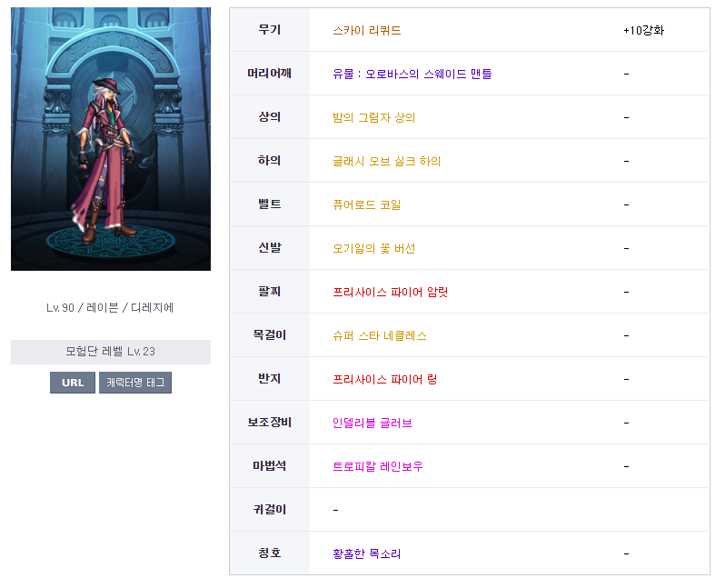Open the 스카이 리퀴드 weapon link
725x588 pixels.
pos(367,30)
